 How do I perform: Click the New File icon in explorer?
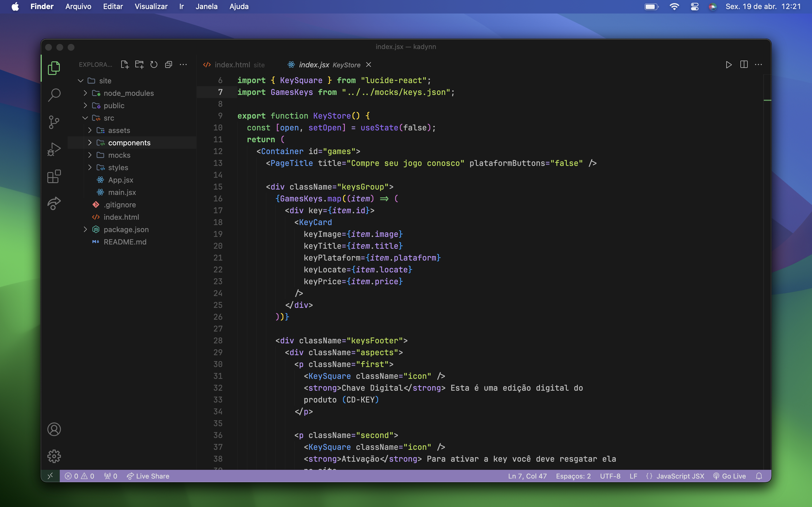[x=125, y=65]
